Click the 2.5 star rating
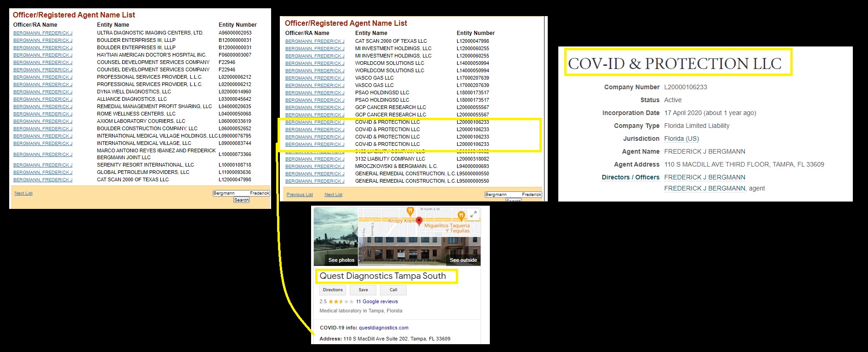The width and height of the screenshot is (868, 352). coord(337,302)
